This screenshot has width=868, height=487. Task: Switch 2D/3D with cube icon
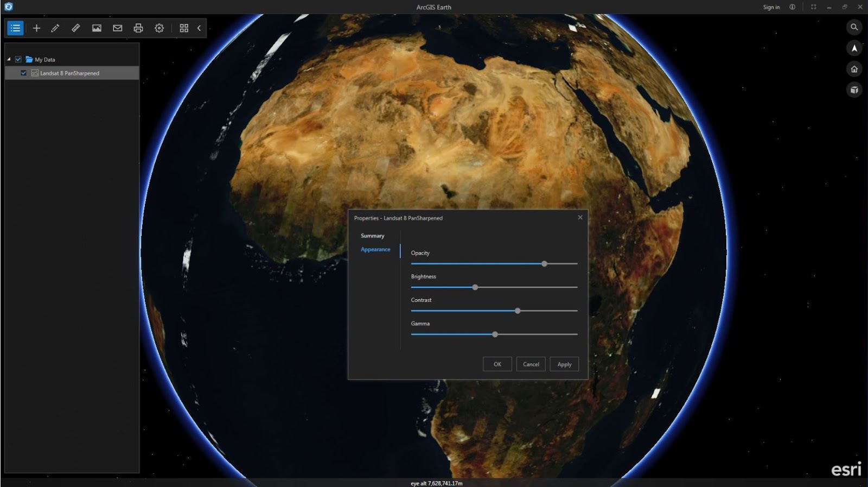point(854,90)
